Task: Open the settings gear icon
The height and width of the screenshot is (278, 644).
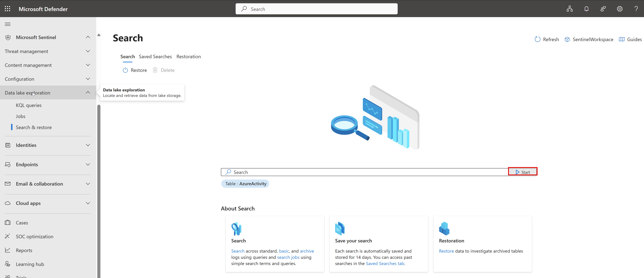Action: tap(619, 9)
